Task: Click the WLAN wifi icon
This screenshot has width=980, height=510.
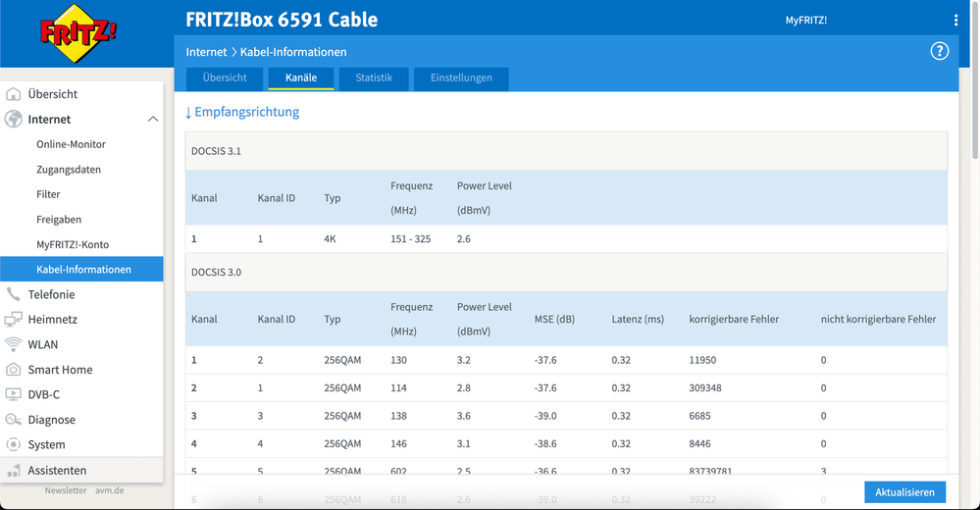Action: 14,345
